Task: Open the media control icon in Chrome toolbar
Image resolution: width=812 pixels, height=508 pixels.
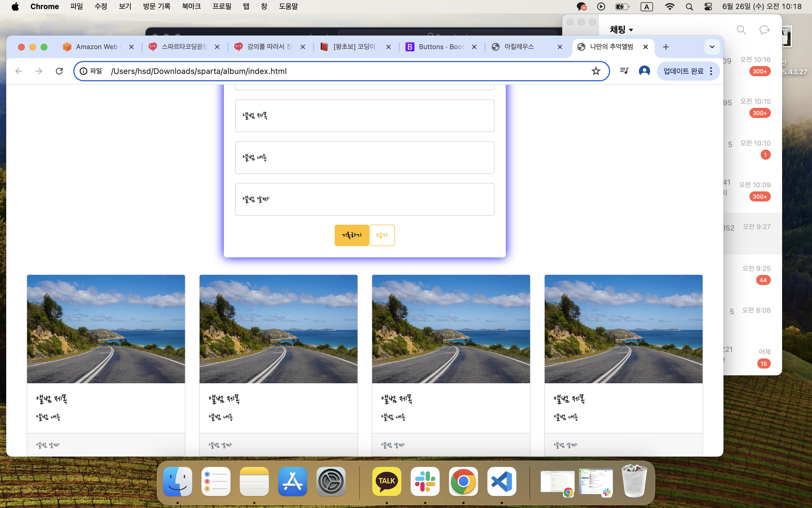Action: [x=624, y=71]
